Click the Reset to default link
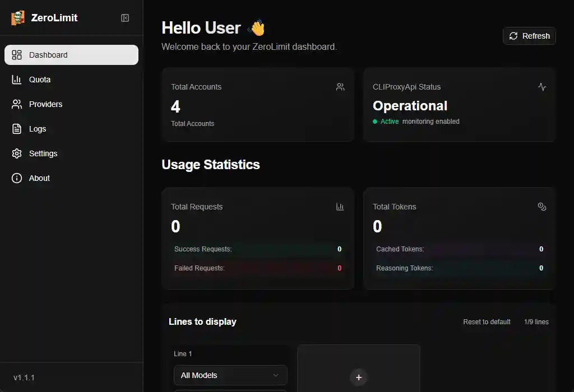The image size is (574, 392). [487, 321]
